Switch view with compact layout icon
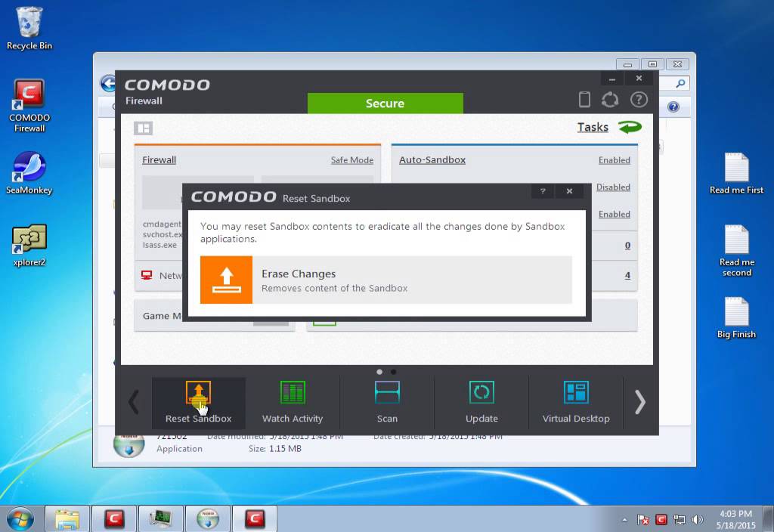The width and height of the screenshot is (774, 532). click(x=143, y=128)
